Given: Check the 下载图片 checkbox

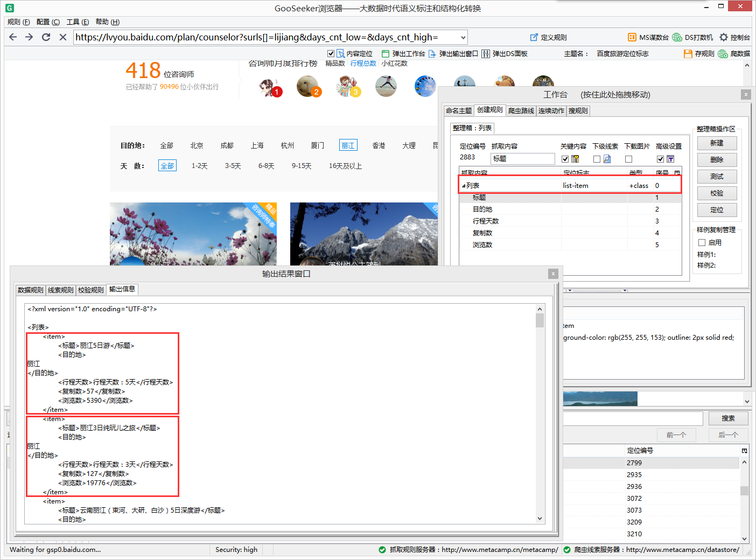Looking at the screenshot, I should pos(628,159).
